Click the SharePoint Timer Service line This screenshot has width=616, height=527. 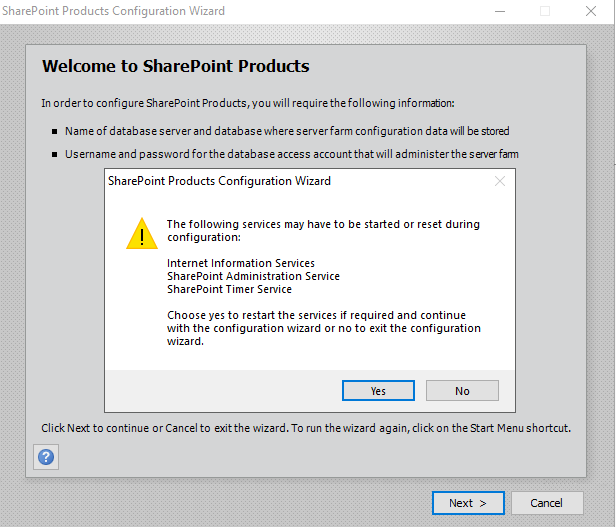click(229, 289)
